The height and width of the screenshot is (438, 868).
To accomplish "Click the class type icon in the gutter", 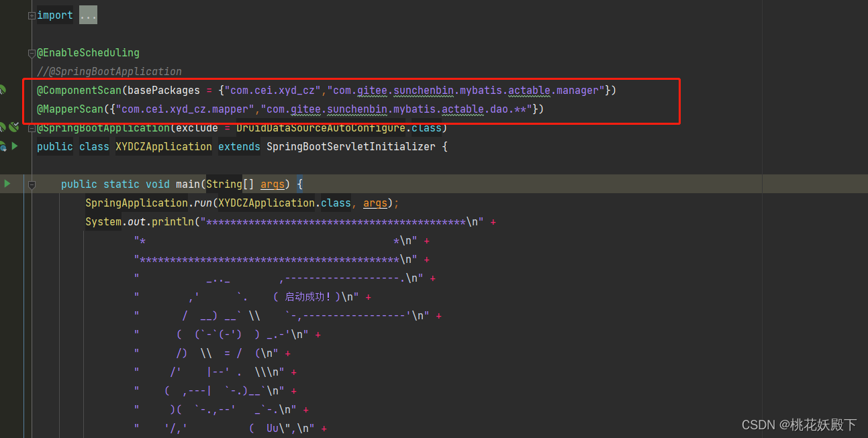I will tap(3, 146).
